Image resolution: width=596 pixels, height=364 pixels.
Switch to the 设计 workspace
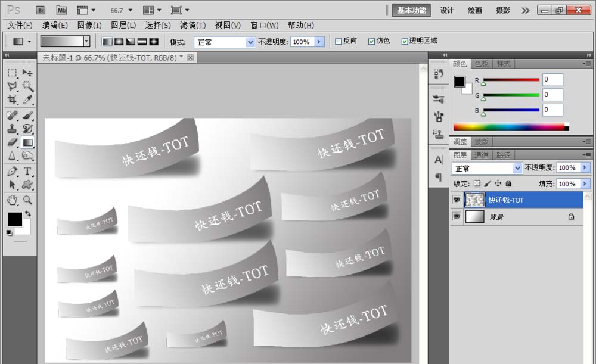click(x=446, y=10)
